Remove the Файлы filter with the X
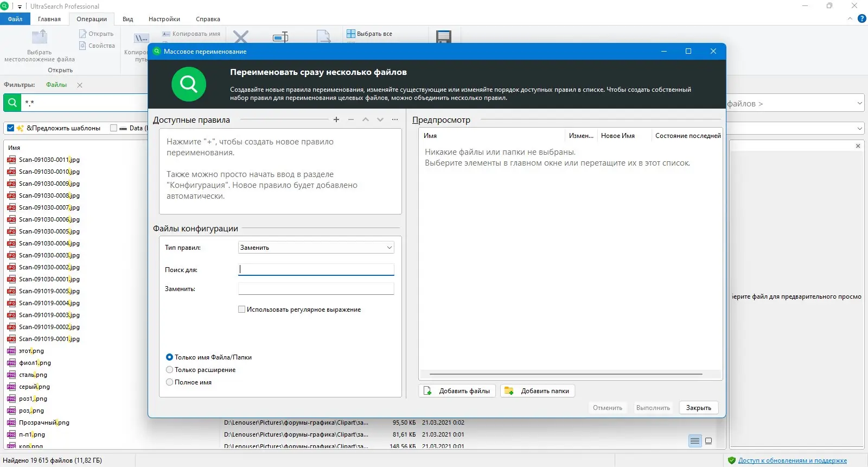 [80, 85]
